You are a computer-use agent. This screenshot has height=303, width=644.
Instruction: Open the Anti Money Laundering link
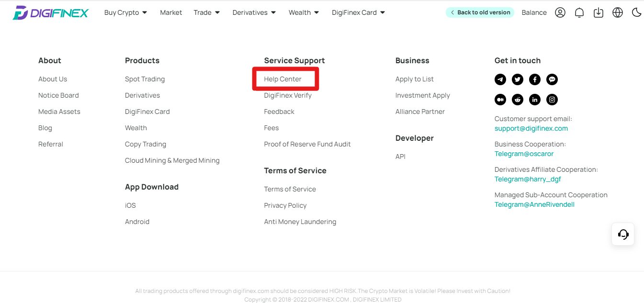coord(300,222)
